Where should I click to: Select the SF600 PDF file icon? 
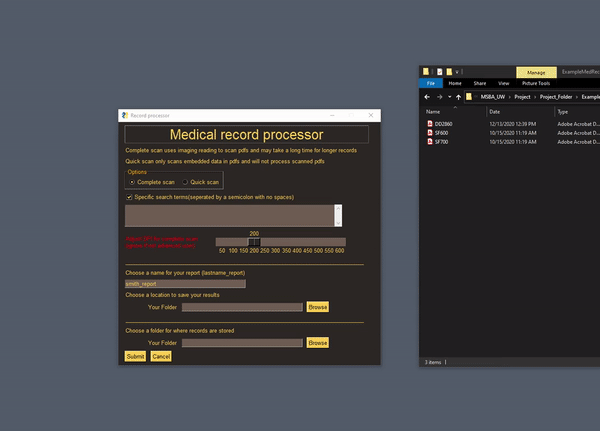point(429,133)
